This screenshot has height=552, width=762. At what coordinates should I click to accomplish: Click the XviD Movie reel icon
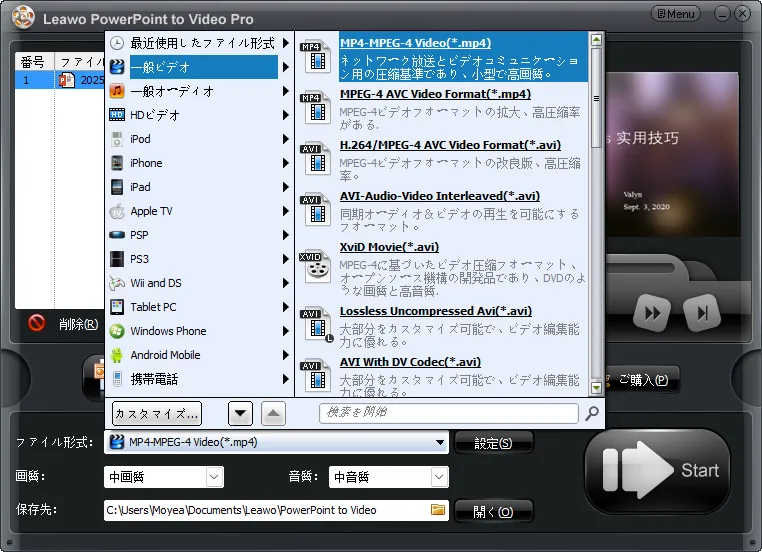pos(315,266)
